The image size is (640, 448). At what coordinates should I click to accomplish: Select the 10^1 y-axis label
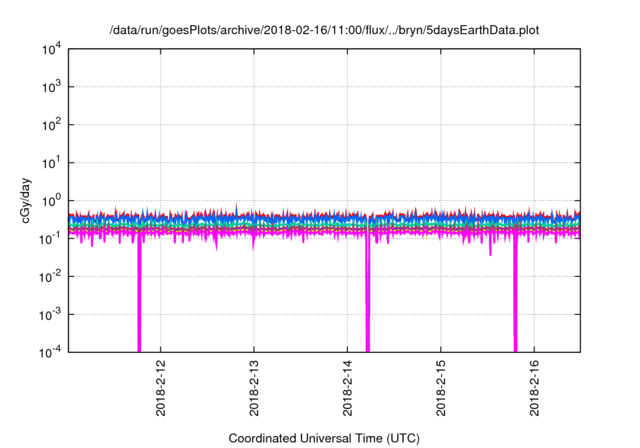click(52, 163)
